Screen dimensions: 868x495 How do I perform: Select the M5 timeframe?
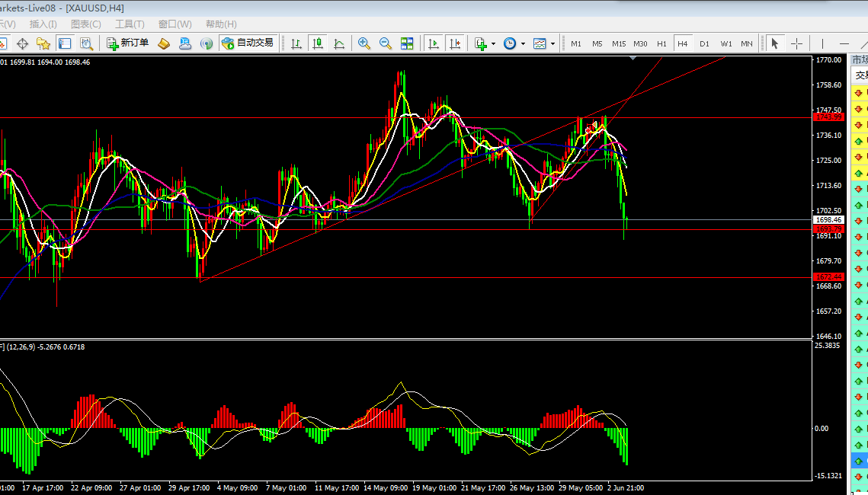click(x=597, y=43)
